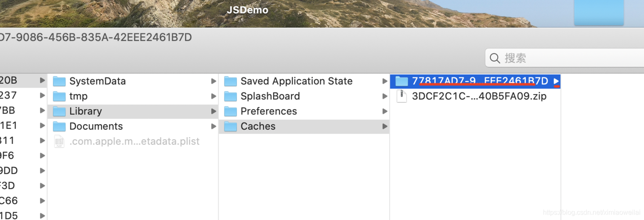Expand the Preferences folder chevron
644x220 pixels.
[385, 111]
